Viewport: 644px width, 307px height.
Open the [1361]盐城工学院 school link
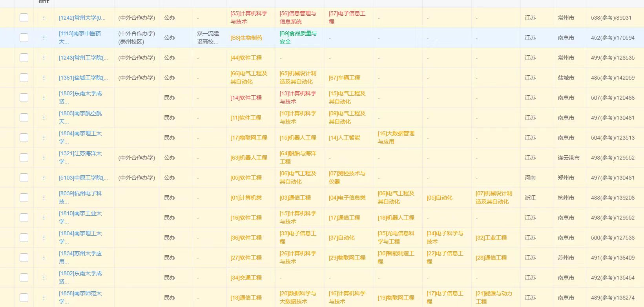[x=83, y=78]
